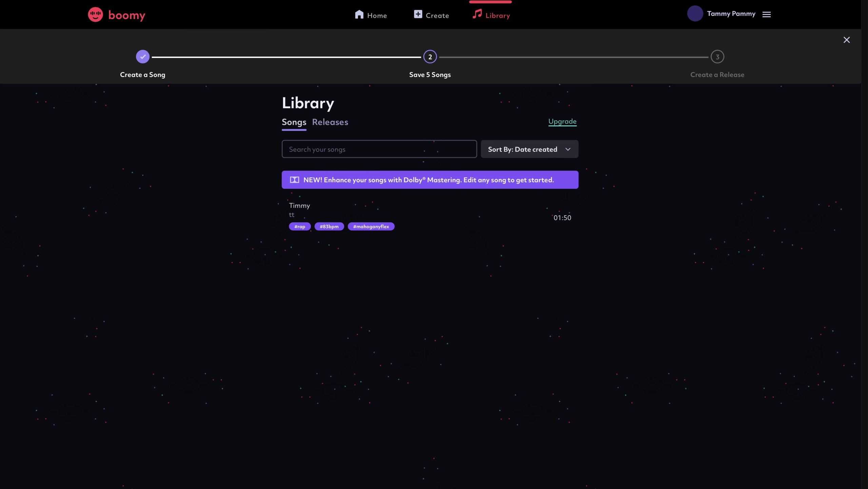Click the #mahoganyflex tag

[x=371, y=227]
